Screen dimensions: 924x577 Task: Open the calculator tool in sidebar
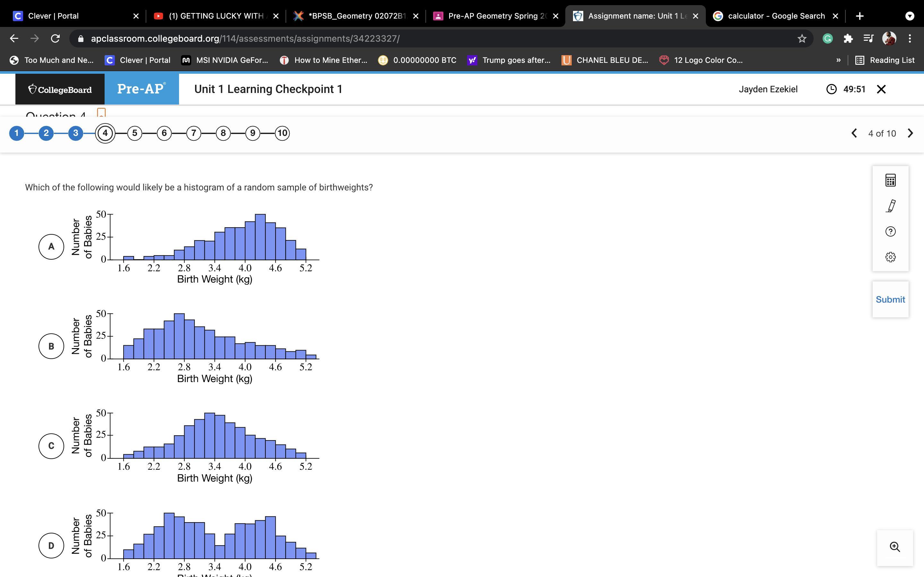890,180
